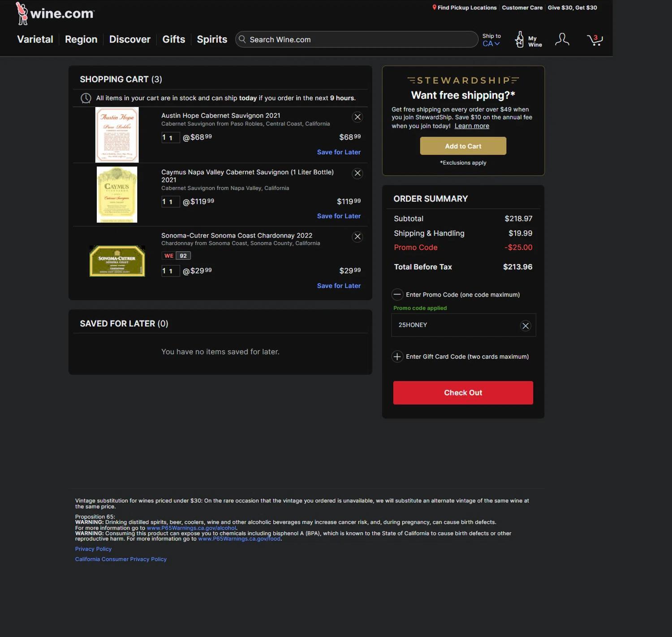Open Austin Hope label thumbnail

click(117, 135)
